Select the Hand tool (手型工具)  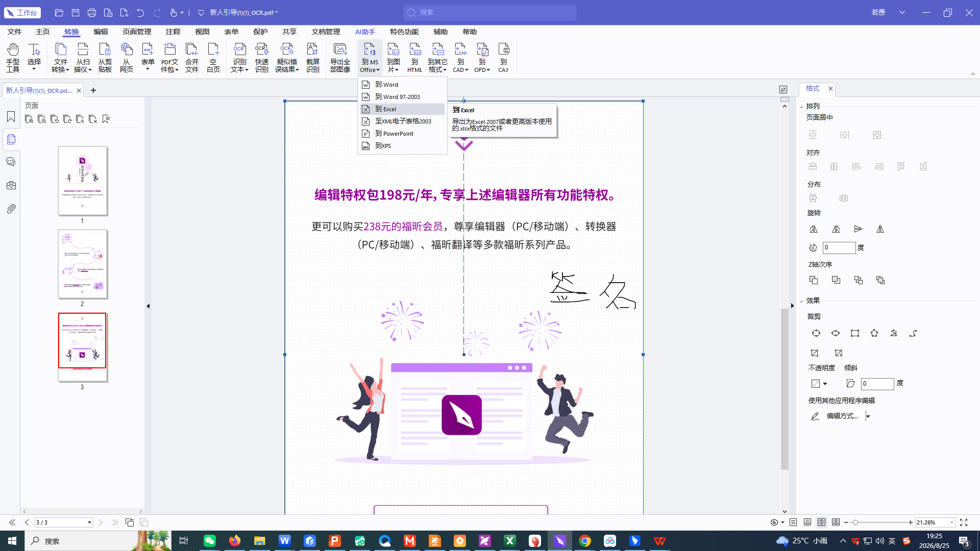coord(13,57)
